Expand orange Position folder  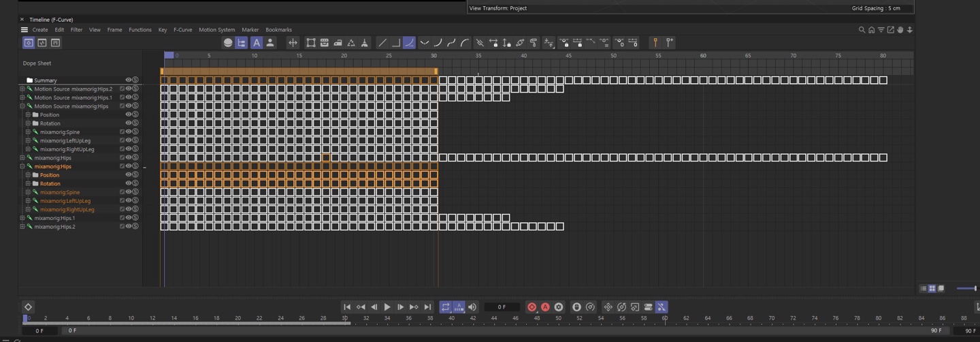(x=28, y=175)
